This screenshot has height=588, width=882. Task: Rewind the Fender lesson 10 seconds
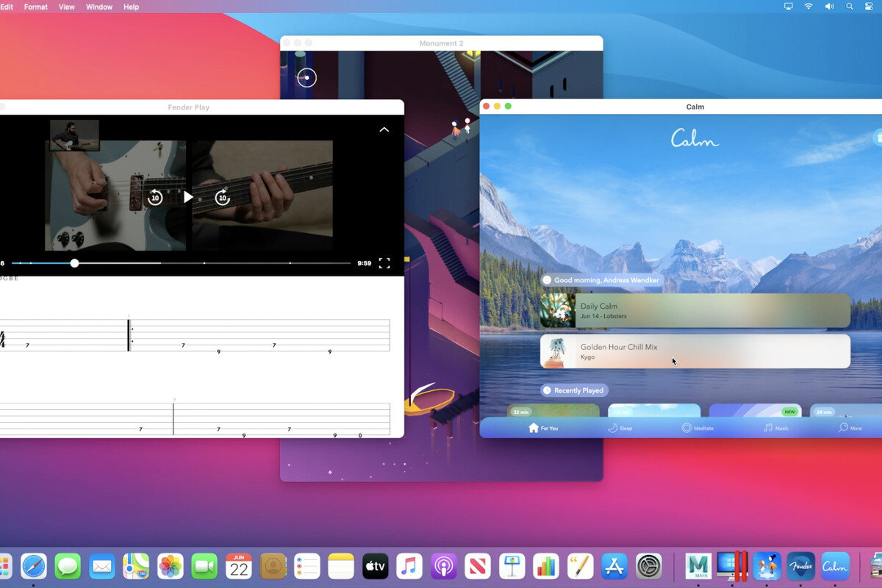155,197
